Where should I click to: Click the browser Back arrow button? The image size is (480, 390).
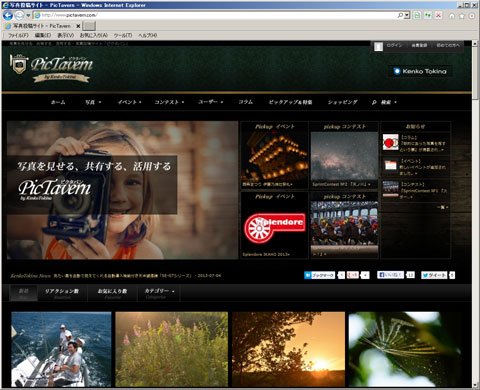8,15
